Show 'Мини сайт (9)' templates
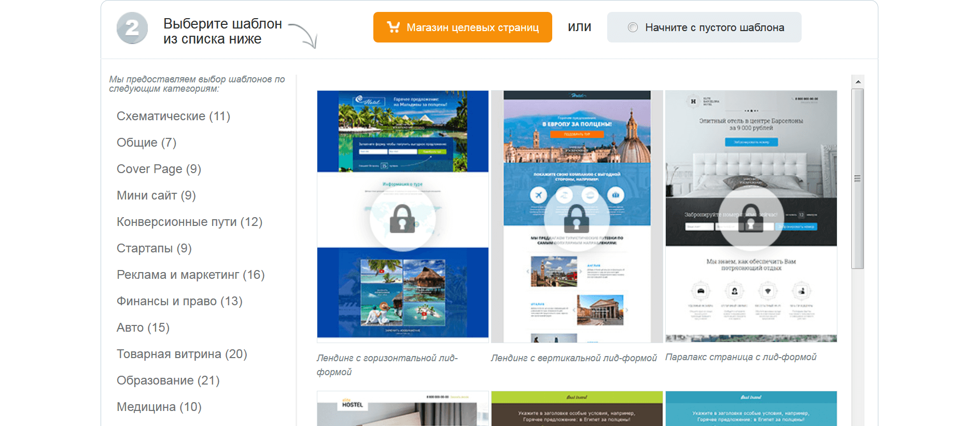Image resolution: width=980 pixels, height=426 pixels. [x=156, y=195]
